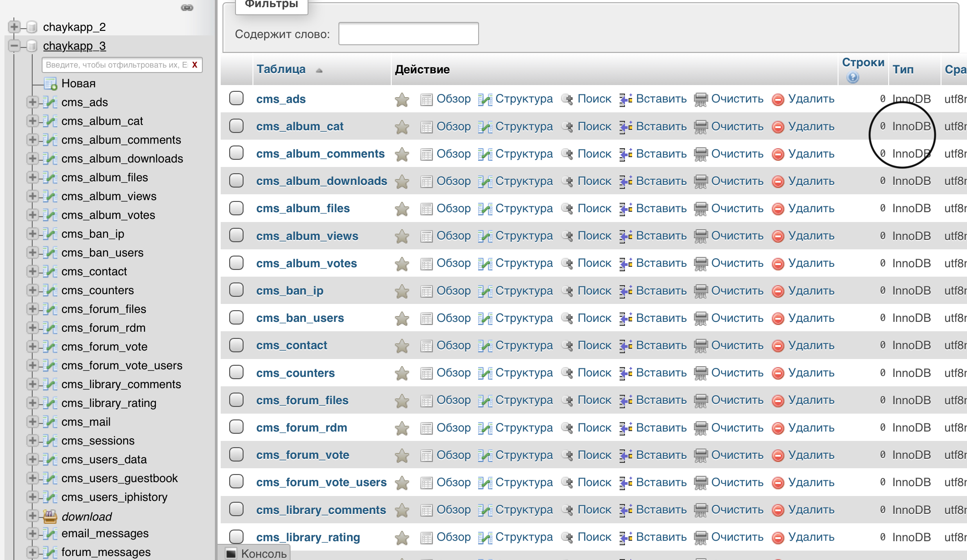
Task: Click the Empty icon for cms_counters
Action: click(701, 373)
